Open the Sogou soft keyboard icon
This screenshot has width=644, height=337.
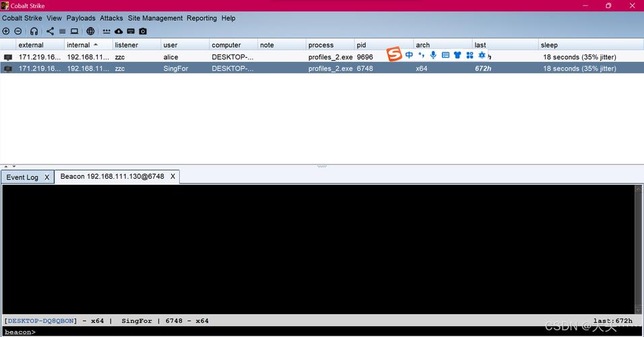pos(445,55)
